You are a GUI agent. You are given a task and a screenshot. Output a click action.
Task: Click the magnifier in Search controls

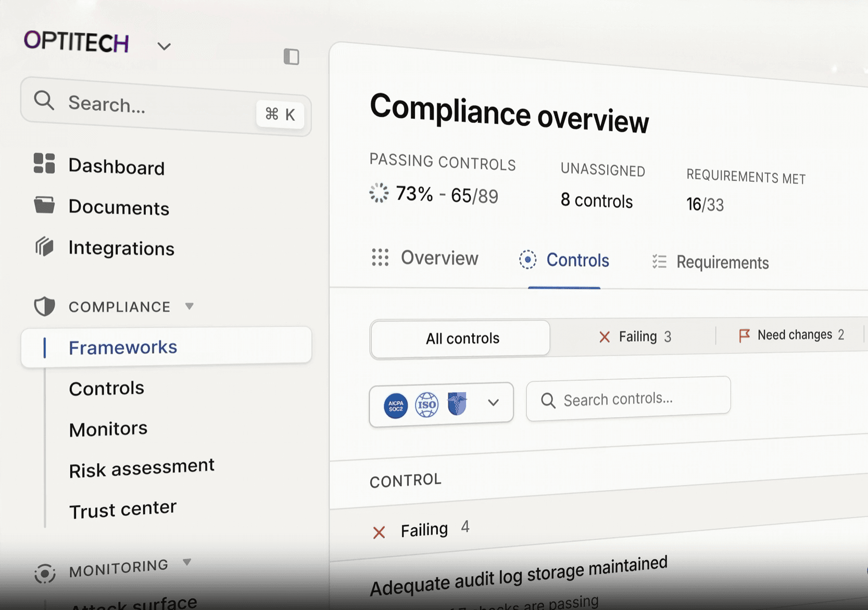(548, 401)
